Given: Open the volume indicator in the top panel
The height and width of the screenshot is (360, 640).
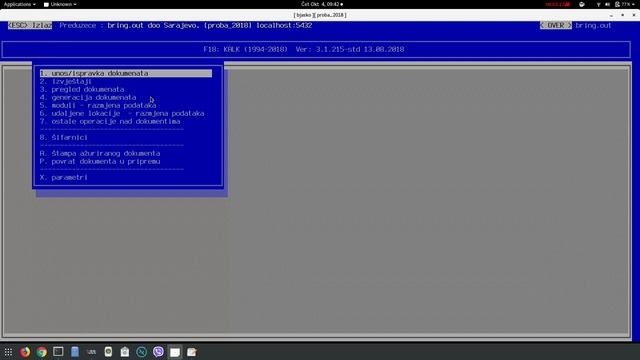Looking at the screenshot, I should tap(607, 4).
